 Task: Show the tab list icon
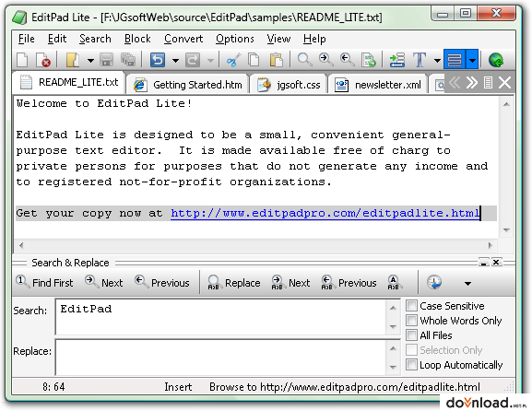click(488, 82)
